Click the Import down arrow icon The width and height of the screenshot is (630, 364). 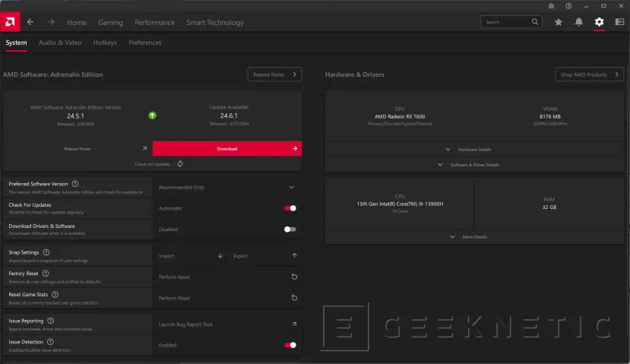coord(220,255)
